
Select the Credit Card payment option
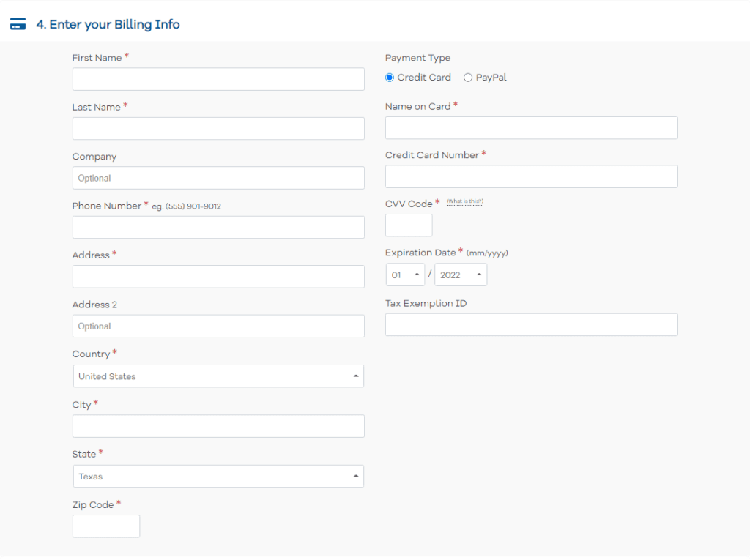coord(389,77)
